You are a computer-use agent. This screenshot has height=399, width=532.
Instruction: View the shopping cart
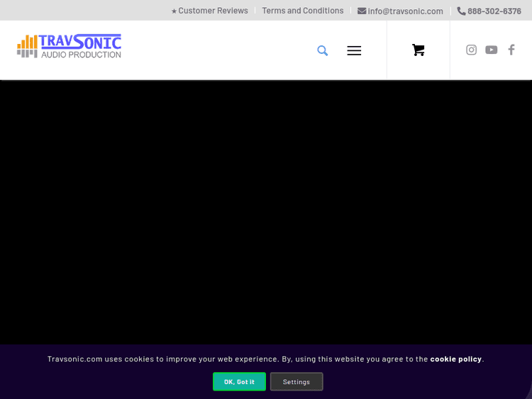coord(419,50)
